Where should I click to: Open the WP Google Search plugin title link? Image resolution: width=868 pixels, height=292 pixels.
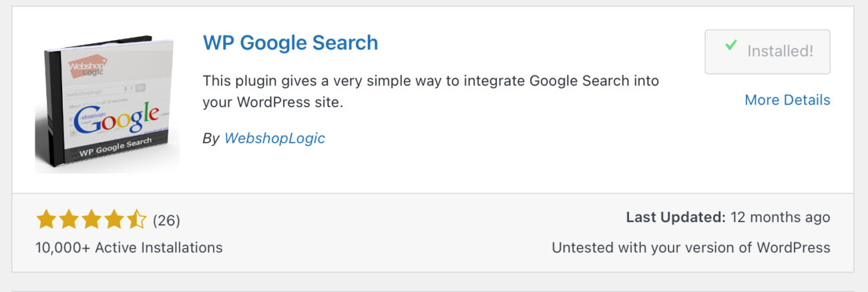290,43
